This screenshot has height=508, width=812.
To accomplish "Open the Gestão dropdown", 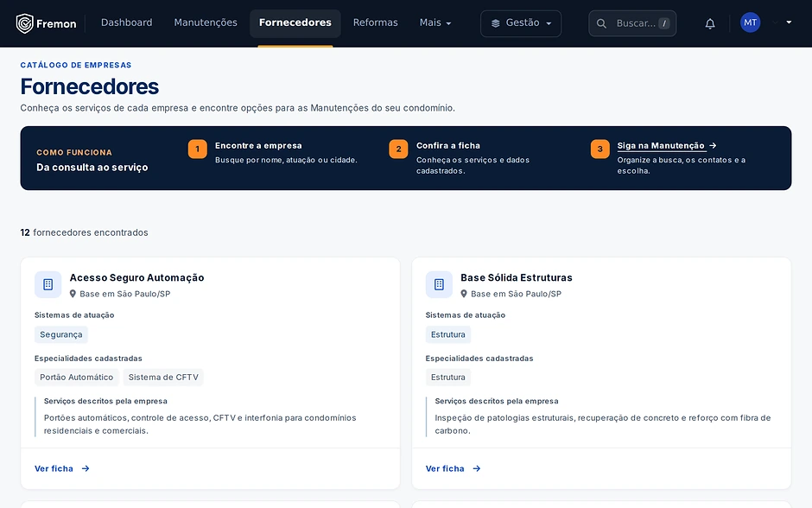I will click(x=521, y=23).
